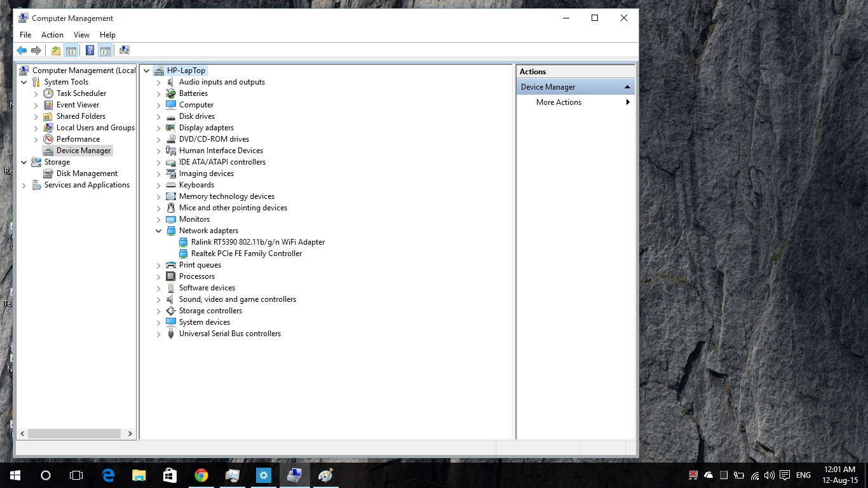The height and width of the screenshot is (488, 868).
Task: Collapse the System Tools node
Action: 24,82
